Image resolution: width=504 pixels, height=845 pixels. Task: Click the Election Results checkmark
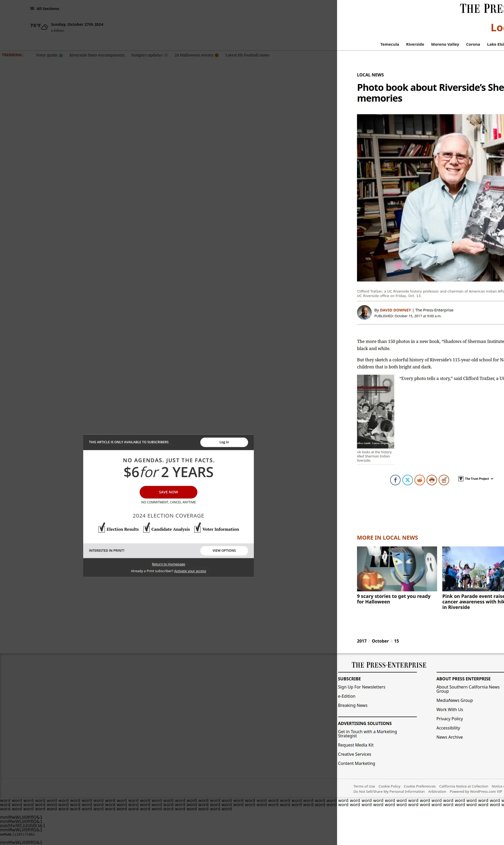(102, 528)
